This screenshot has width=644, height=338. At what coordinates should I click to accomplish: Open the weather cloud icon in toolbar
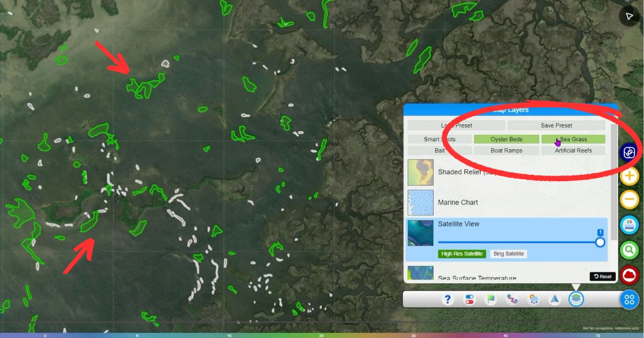pyautogui.click(x=533, y=299)
